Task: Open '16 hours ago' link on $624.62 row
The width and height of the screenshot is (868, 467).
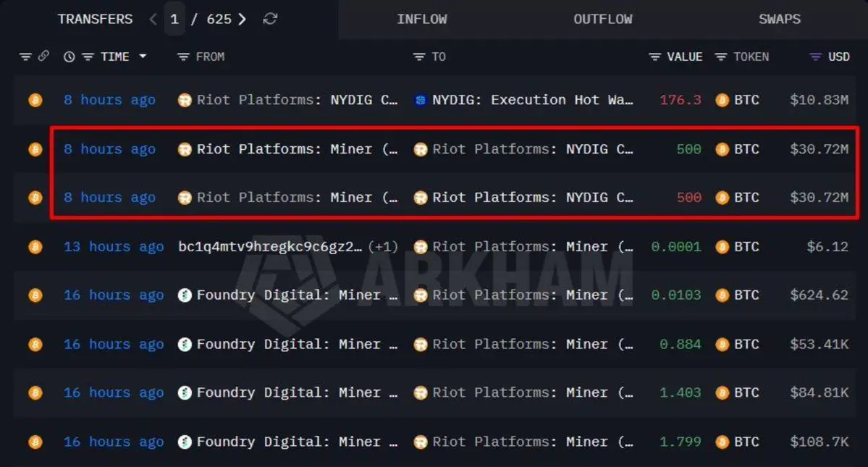Action: [x=114, y=295]
